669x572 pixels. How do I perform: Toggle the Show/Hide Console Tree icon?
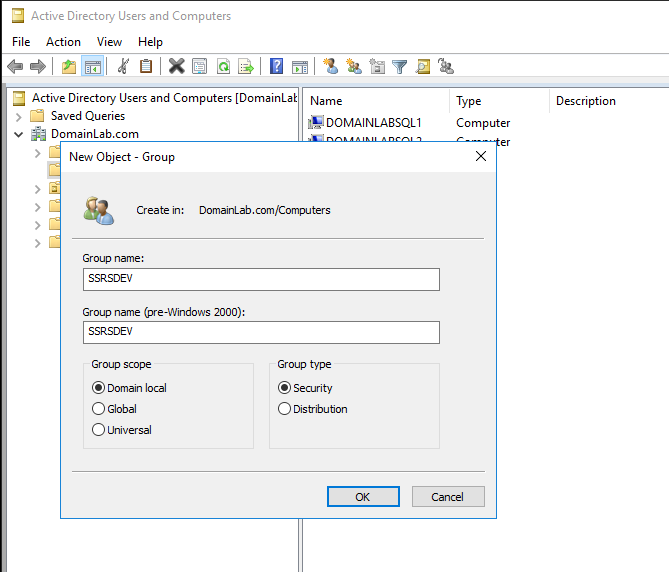pyautogui.click(x=93, y=67)
